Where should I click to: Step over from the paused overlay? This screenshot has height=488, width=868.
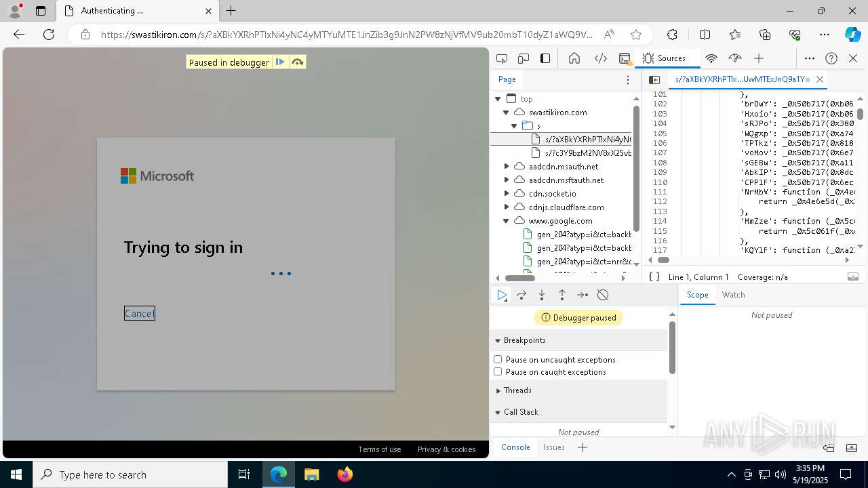tap(297, 62)
